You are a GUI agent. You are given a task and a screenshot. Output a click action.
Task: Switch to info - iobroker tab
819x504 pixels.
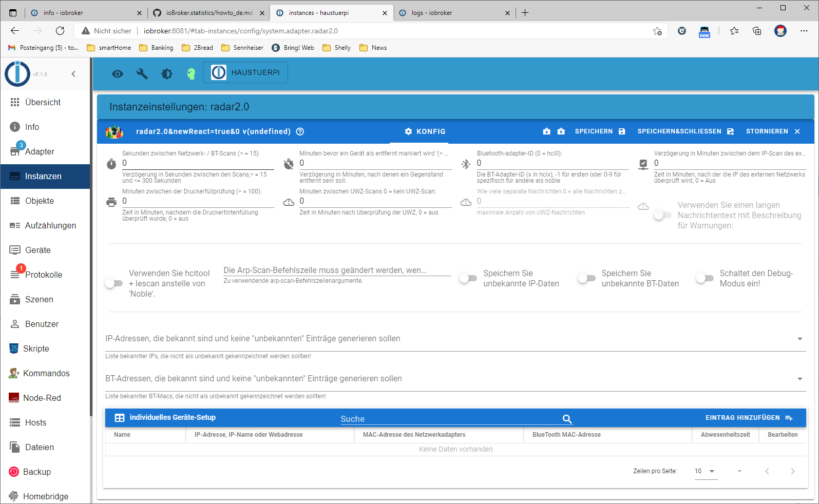(85, 13)
